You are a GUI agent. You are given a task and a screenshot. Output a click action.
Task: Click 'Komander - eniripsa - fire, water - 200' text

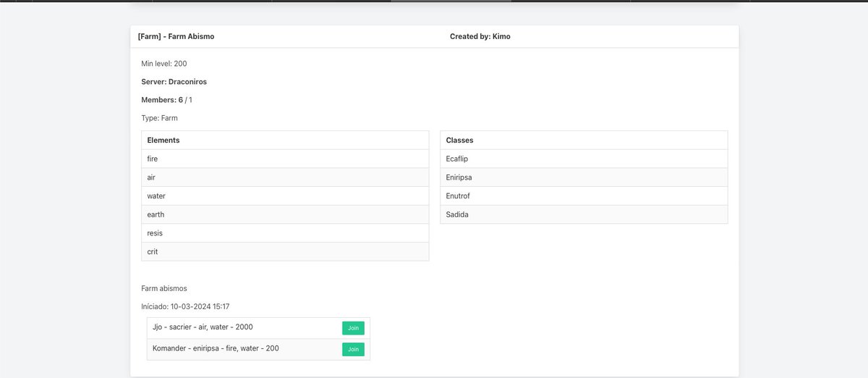click(x=216, y=348)
